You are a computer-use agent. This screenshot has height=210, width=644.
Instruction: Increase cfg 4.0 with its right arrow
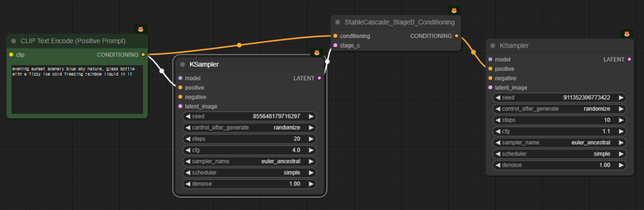311,150
